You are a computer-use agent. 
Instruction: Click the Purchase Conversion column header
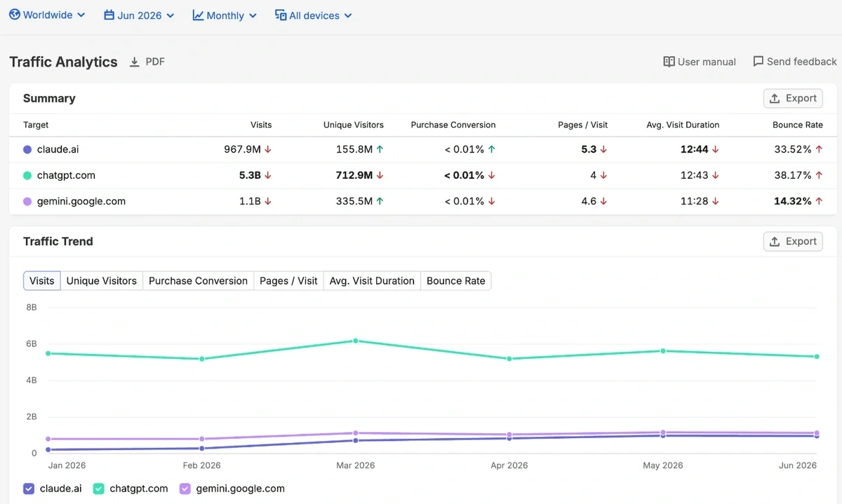(x=453, y=125)
